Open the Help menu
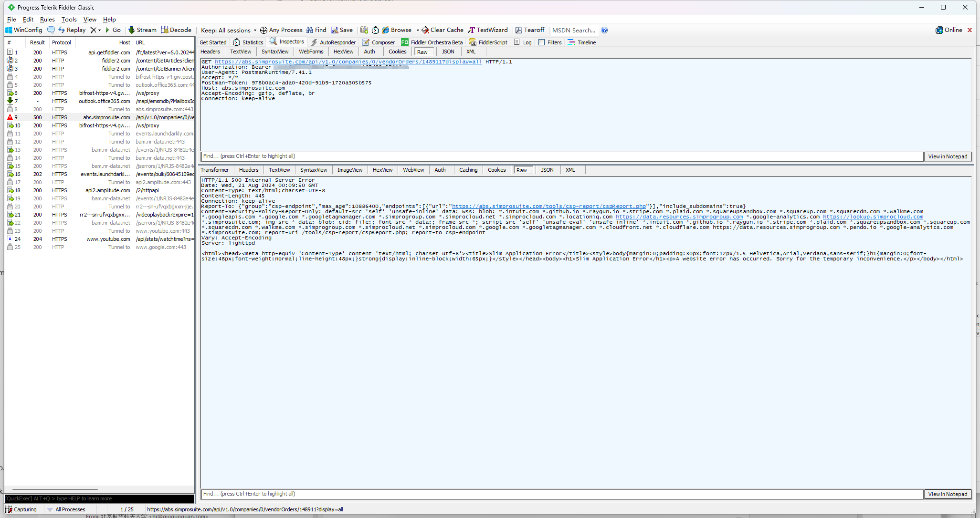Image resolution: width=980 pixels, height=518 pixels. pyautogui.click(x=109, y=20)
